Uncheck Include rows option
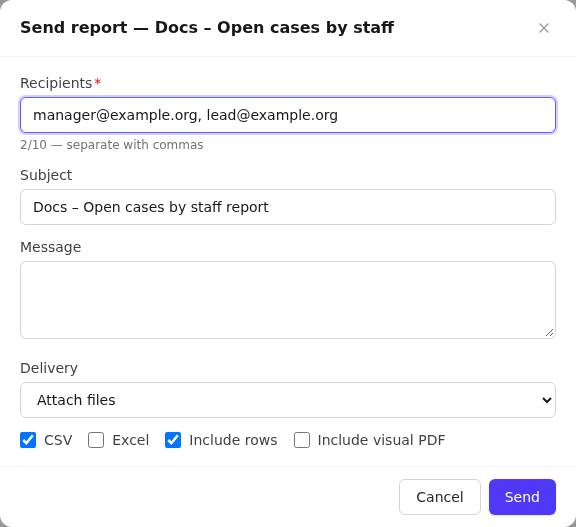The width and height of the screenshot is (576, 527). 173,440
